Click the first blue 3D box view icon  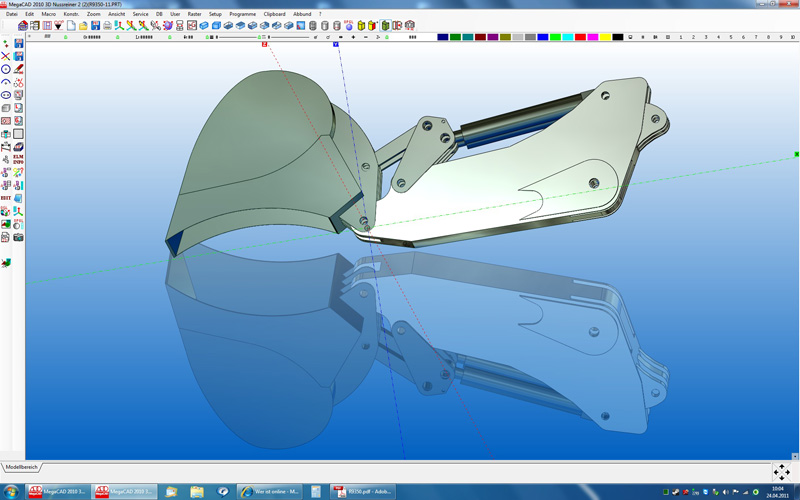point(204,25)
